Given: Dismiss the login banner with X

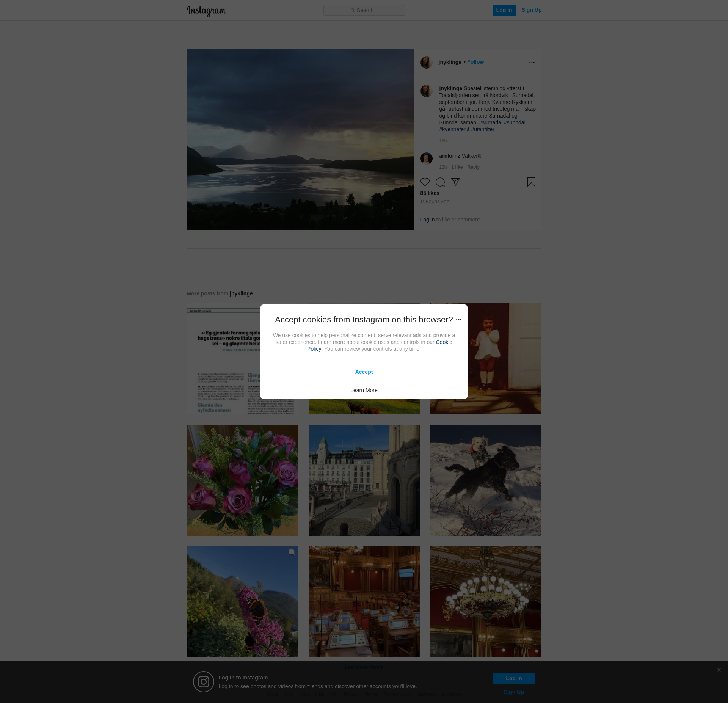Looking at the screenshot, I should tap(719, 670).
